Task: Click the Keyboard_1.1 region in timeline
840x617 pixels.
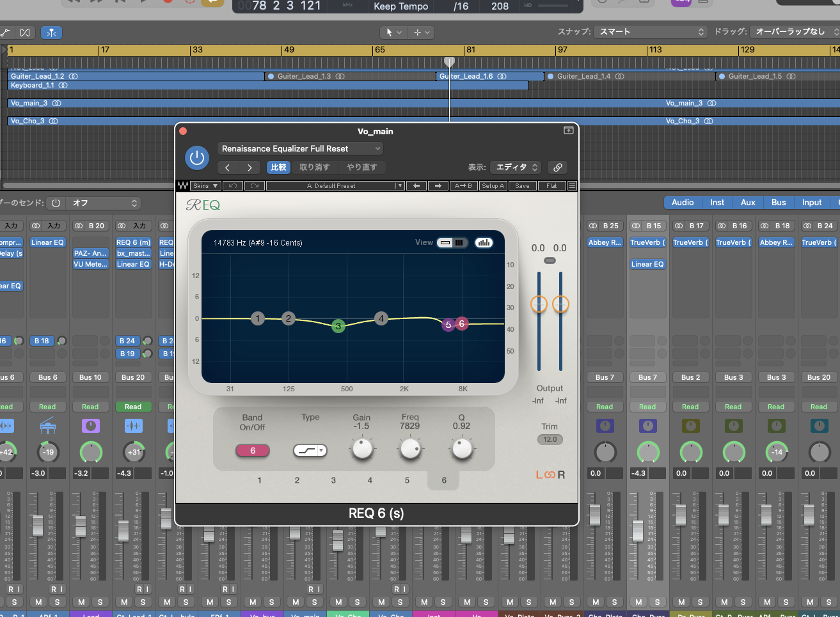Action: pyautogui.click(x=268, y=85)
